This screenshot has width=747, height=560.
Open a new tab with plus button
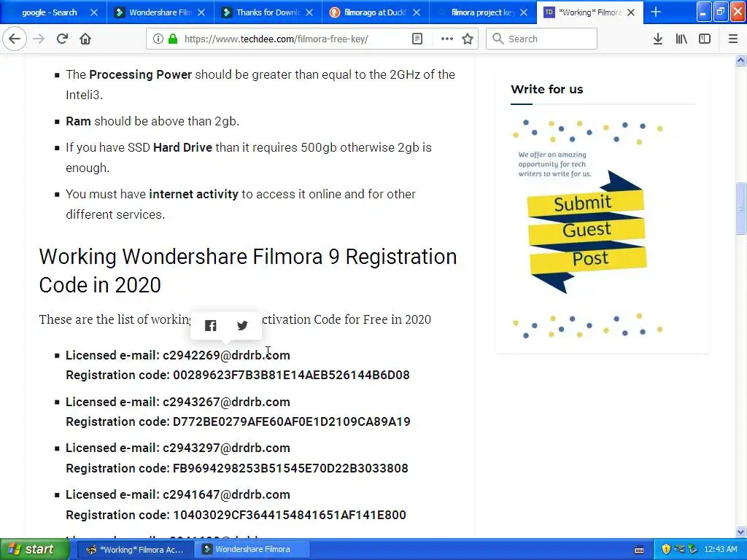pyautogui.click(x=656, y=12)
